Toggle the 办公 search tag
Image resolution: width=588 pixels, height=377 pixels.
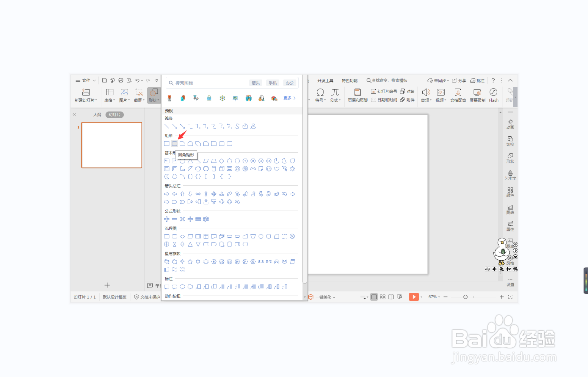[x=289, y=83]
